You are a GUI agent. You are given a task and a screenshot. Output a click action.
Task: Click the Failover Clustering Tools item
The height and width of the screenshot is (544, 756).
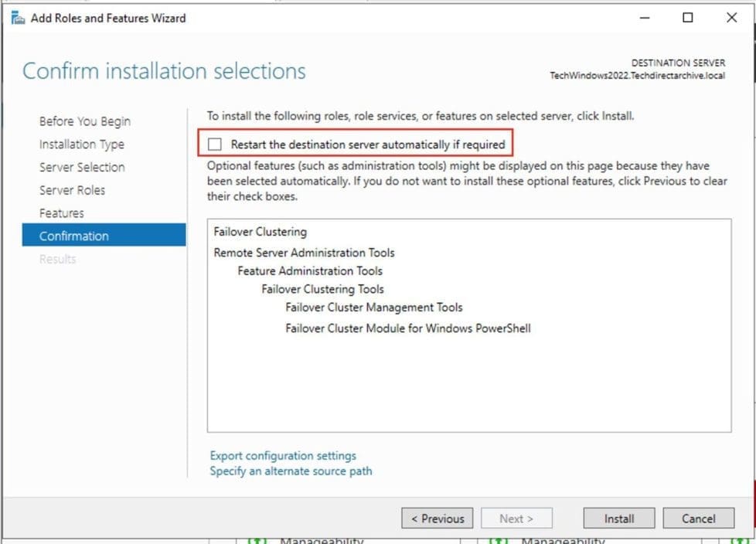[322, 290]
